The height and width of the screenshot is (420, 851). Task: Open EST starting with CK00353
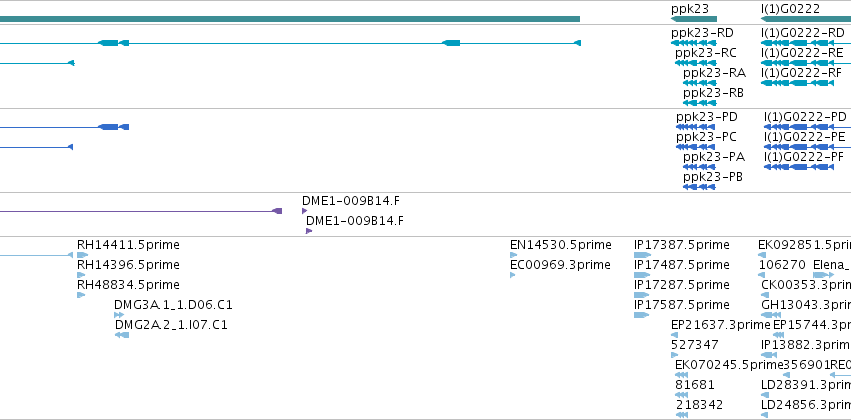click(806, 285)
